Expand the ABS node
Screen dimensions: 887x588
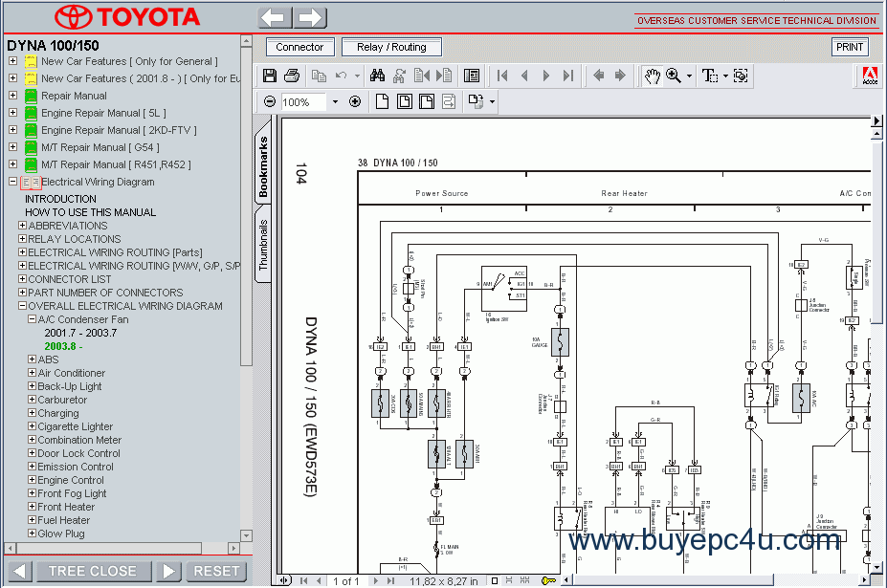pyautogui.click(x=33, y=359)
